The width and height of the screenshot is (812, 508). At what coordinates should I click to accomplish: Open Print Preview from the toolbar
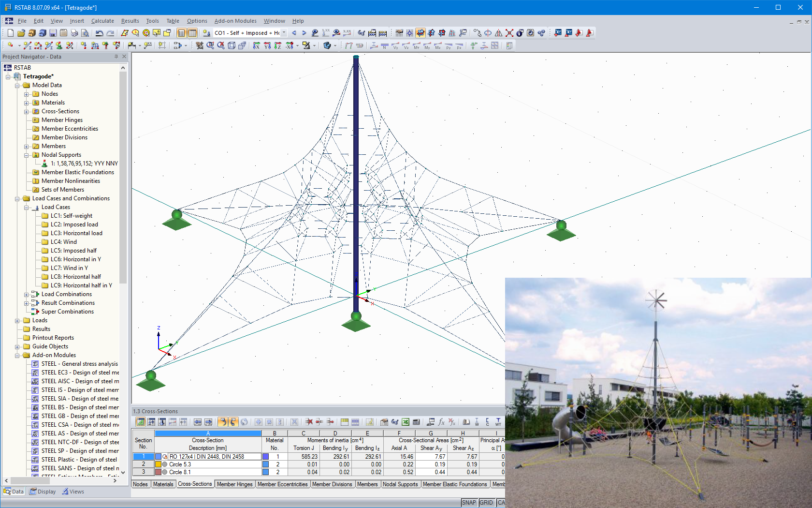pos(85,33)
